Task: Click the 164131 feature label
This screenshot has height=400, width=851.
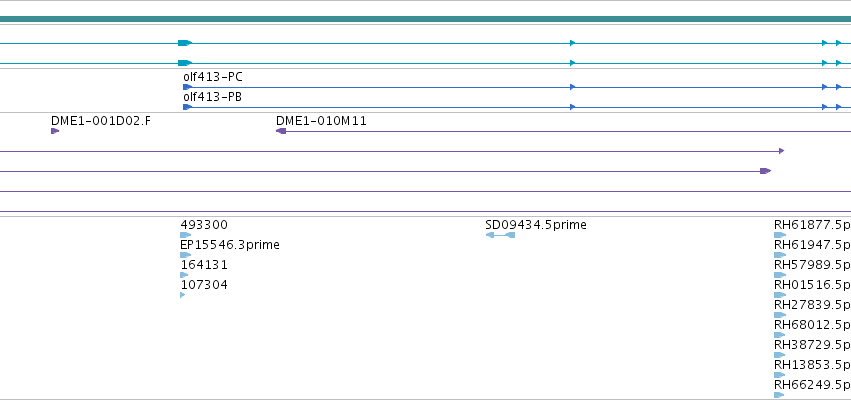Action: pyautogui.click(x=204, y=265)
